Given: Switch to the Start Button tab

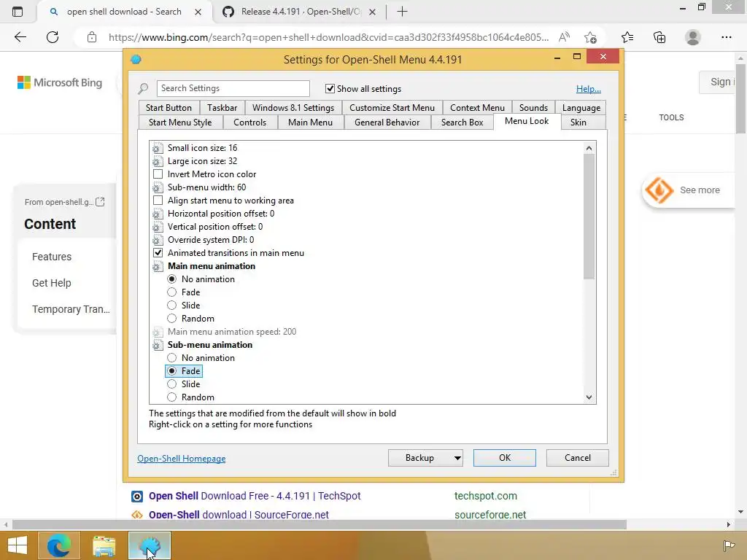Looking at the screenshot, I should 169,108.
